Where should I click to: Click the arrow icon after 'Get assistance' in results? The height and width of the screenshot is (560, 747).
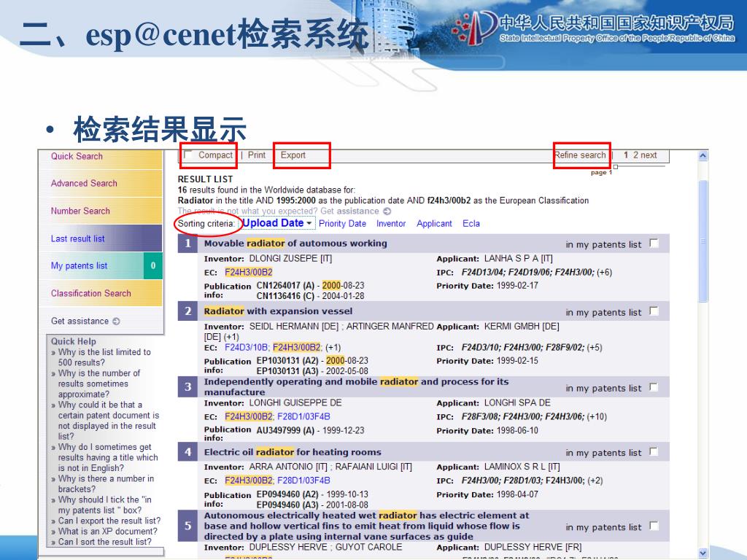coord(387,211)
